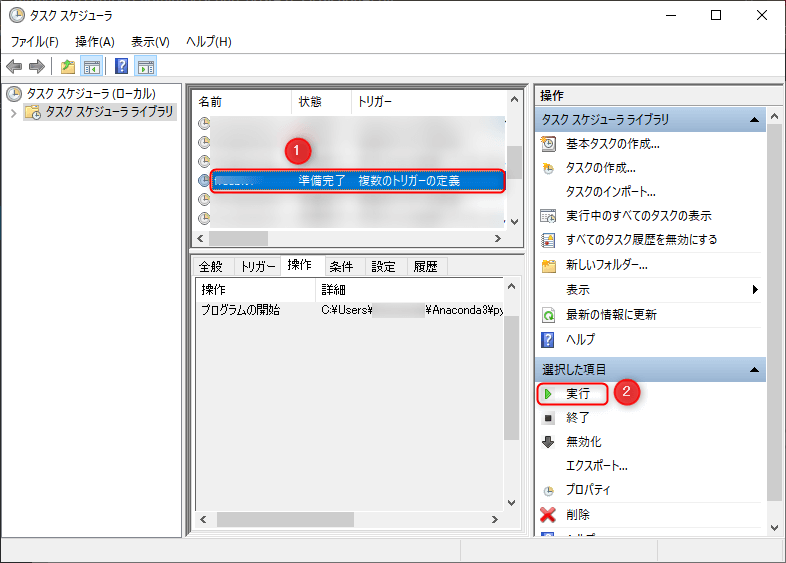Click エクスポート... action

tap(597, 465)
